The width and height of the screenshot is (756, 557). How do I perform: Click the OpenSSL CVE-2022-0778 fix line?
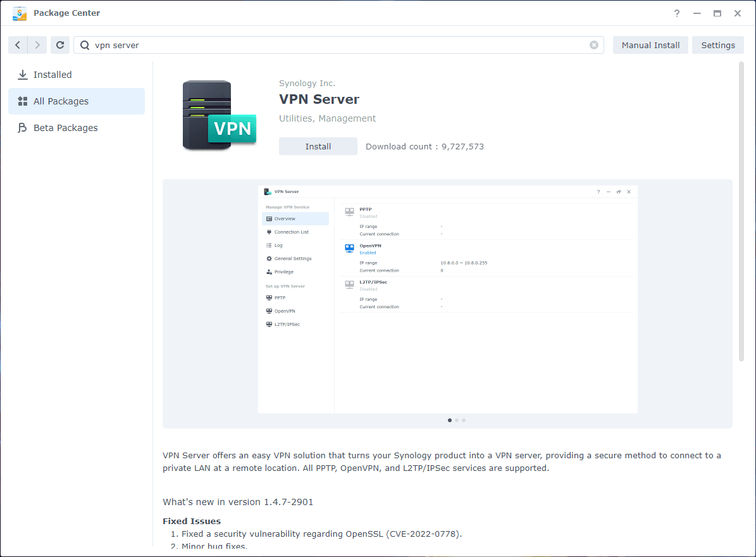coord(321,534)
